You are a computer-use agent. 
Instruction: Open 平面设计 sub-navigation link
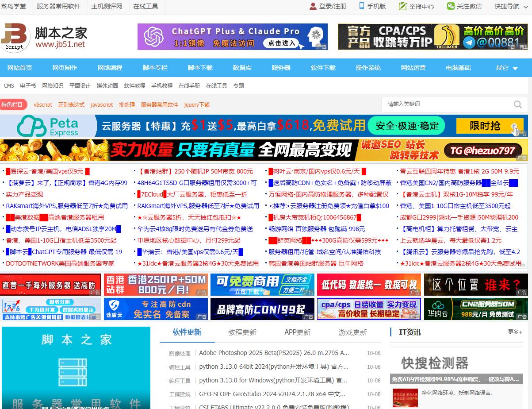click(x=80, y=86)
